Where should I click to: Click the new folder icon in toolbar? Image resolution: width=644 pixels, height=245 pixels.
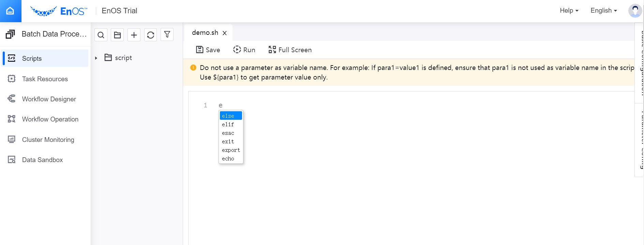[x=117, y=35]
